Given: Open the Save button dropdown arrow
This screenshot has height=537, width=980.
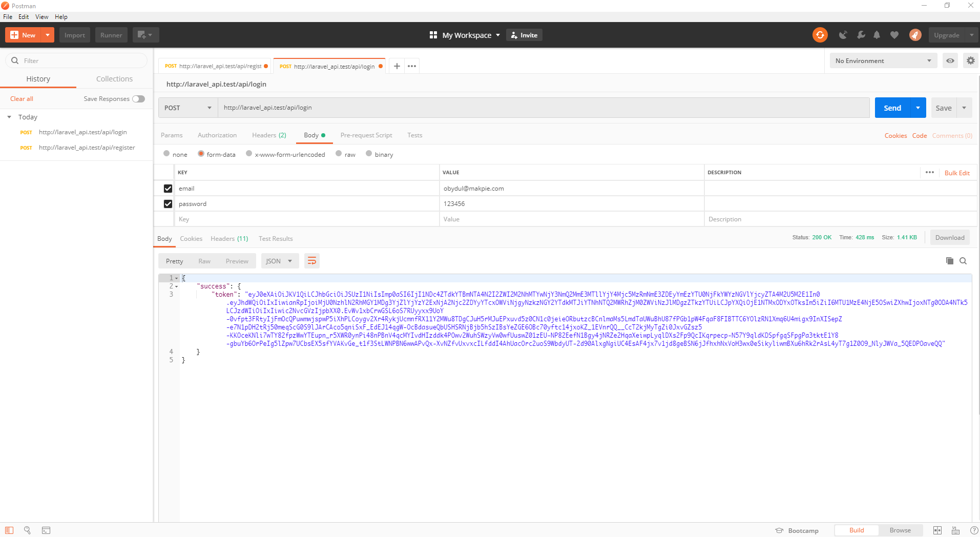Looking at the screenshot, I should (964, 108).
